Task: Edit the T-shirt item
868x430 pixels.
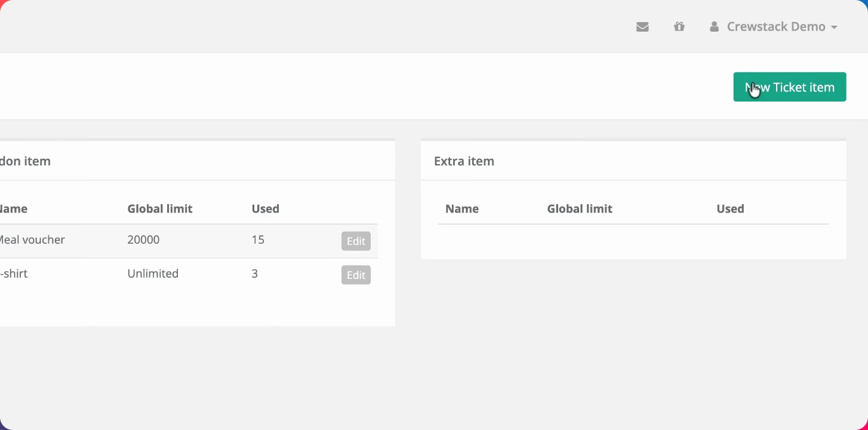Action: [356, 275]
